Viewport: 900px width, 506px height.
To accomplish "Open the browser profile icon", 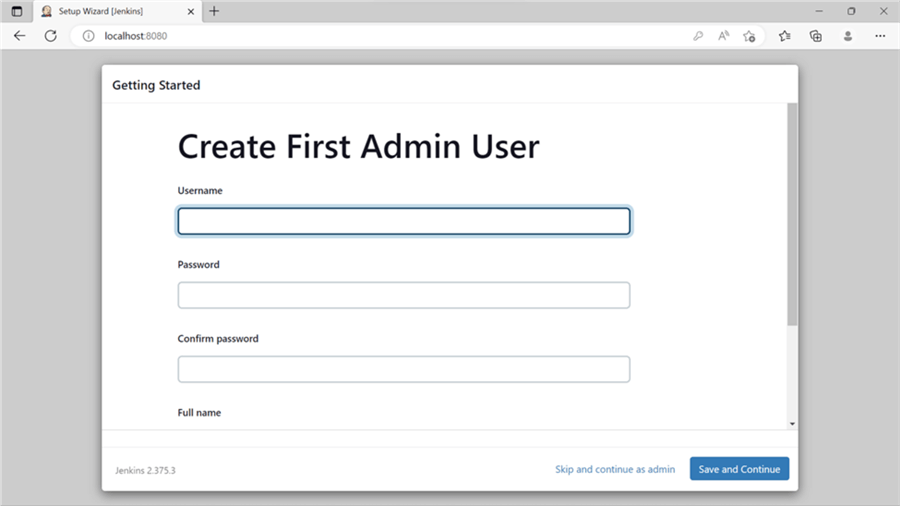I will [x=848, y=36].
